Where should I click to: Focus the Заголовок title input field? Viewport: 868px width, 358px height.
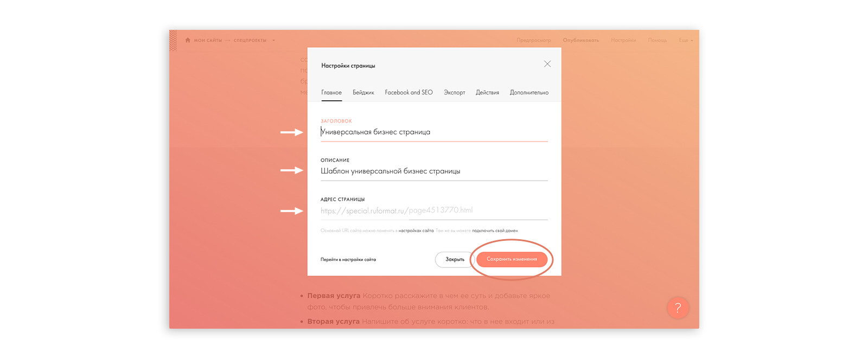click(434, 132)
